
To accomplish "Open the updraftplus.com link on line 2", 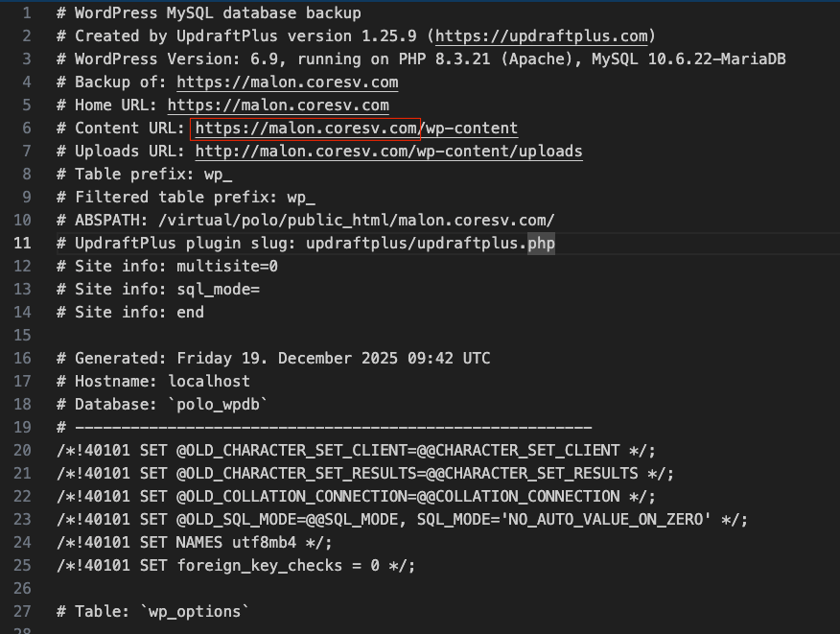I will (544, 36).
